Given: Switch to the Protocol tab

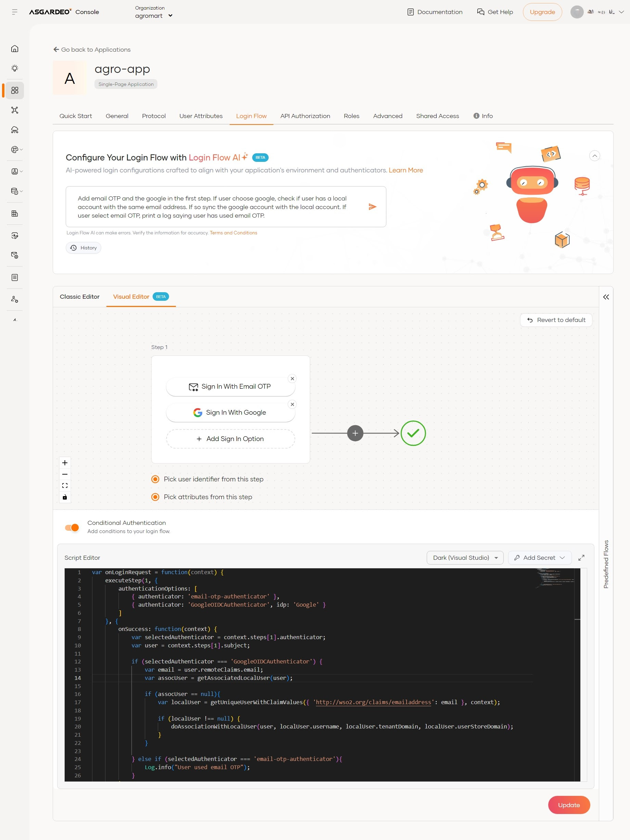Looking at the screenshot, I should (x=154, y=116).
